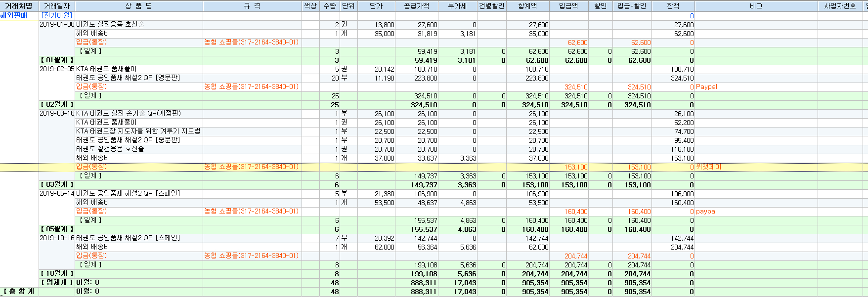Image resolution: width=868 pixels, height=298 pixels.
Task: Select the 합계액 column header
Action: coord(528,6)
